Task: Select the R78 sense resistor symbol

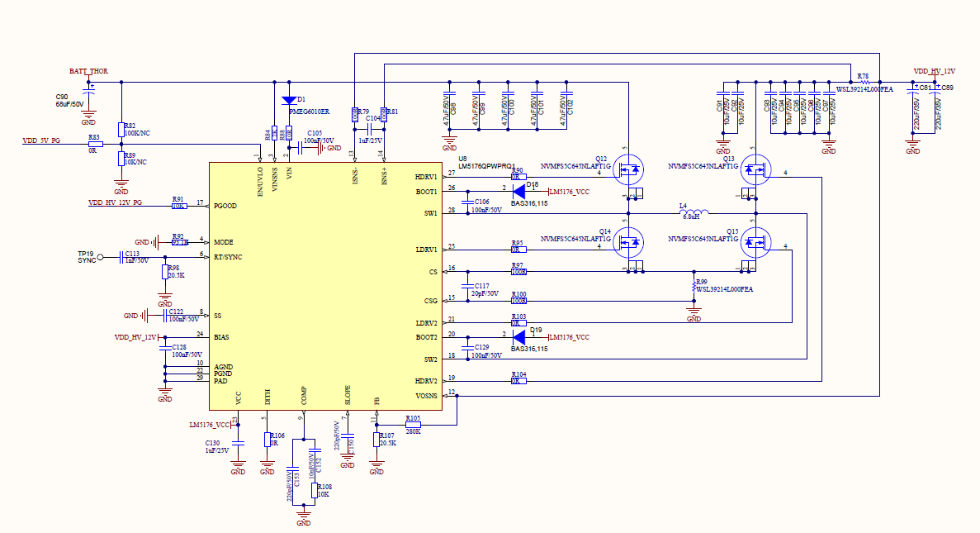Action: (865, 82)
